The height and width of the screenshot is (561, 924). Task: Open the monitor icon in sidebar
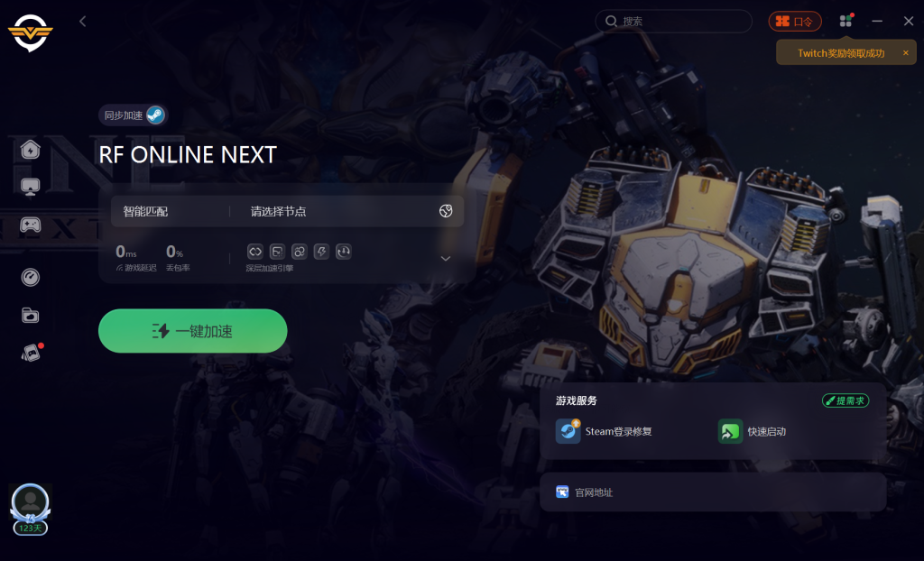pyautogui.click(x=30, y=188)
